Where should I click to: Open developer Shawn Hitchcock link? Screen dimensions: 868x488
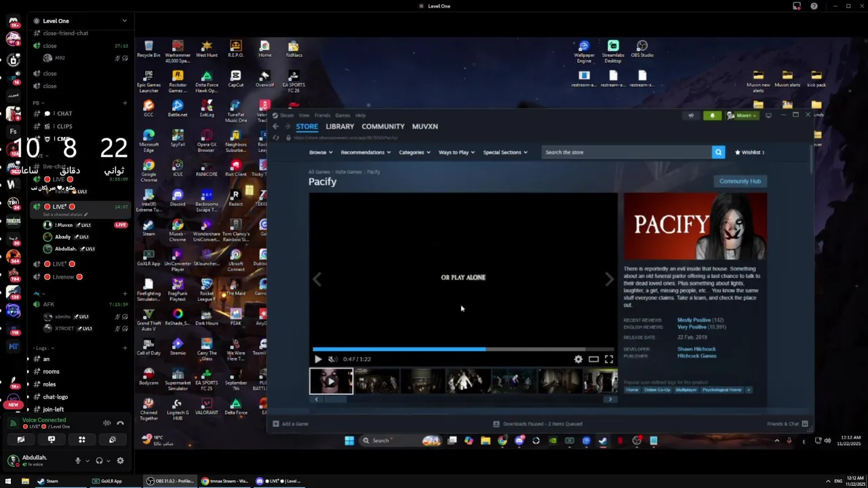696,349
